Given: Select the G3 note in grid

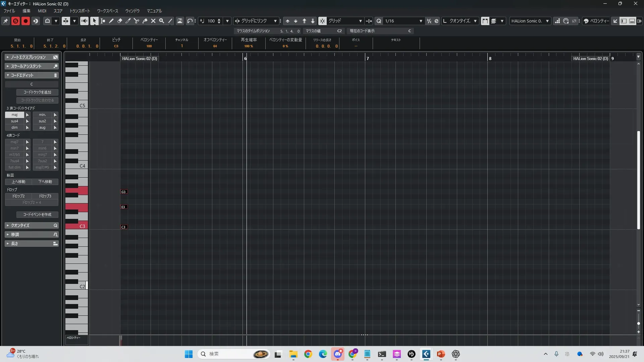Looking at the screenshot, I should (x=124, y=192).
